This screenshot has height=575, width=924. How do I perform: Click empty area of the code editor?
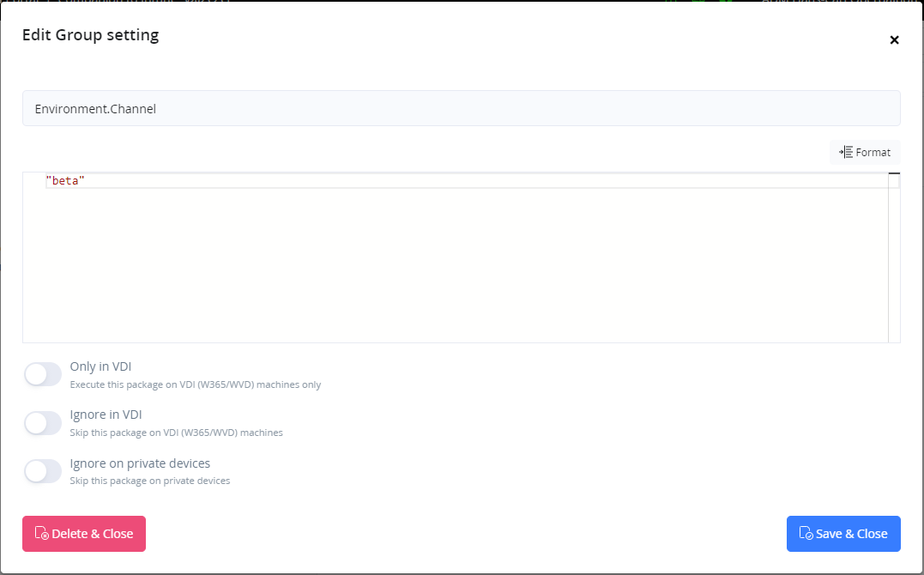[x=455, y=266]
